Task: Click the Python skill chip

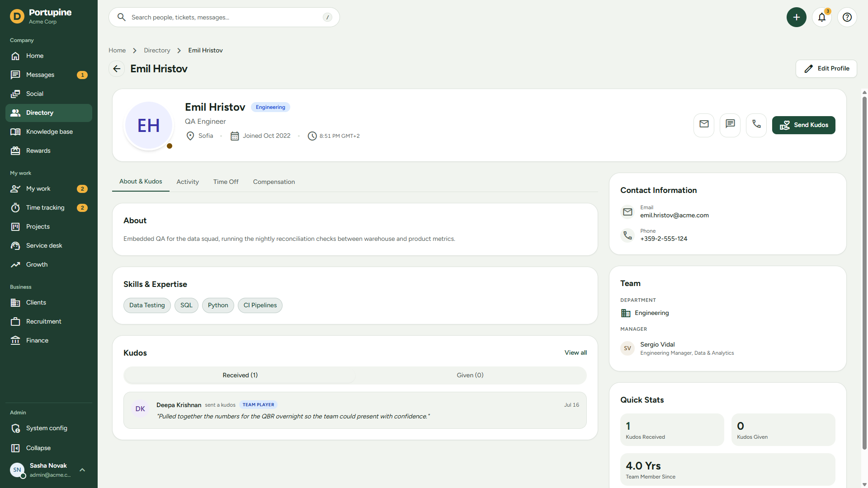Action: point(218,305)
